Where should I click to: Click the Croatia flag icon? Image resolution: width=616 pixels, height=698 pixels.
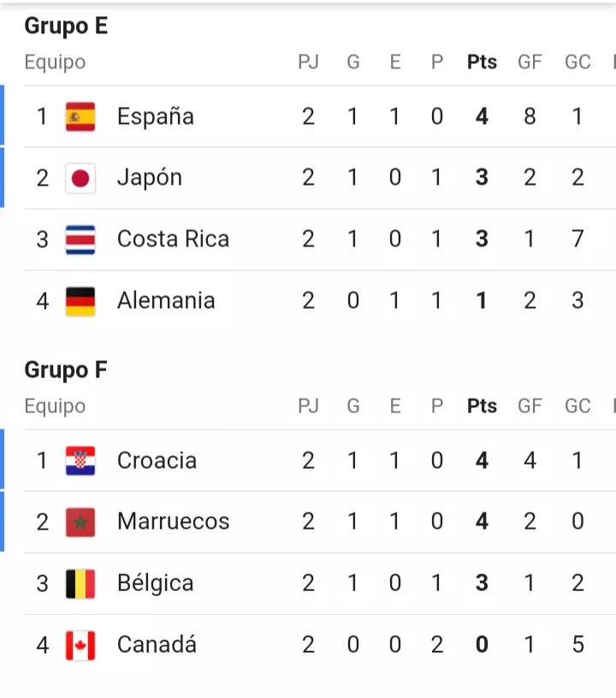pos(80,460)
